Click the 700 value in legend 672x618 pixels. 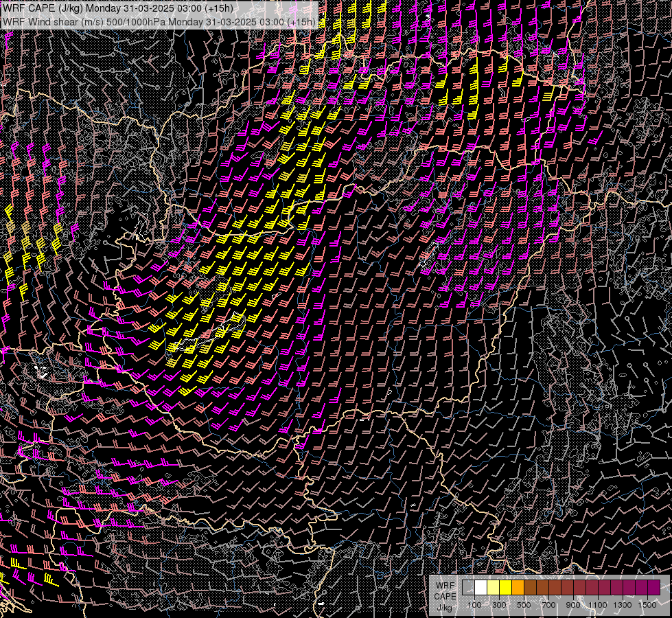pos(548,605)
